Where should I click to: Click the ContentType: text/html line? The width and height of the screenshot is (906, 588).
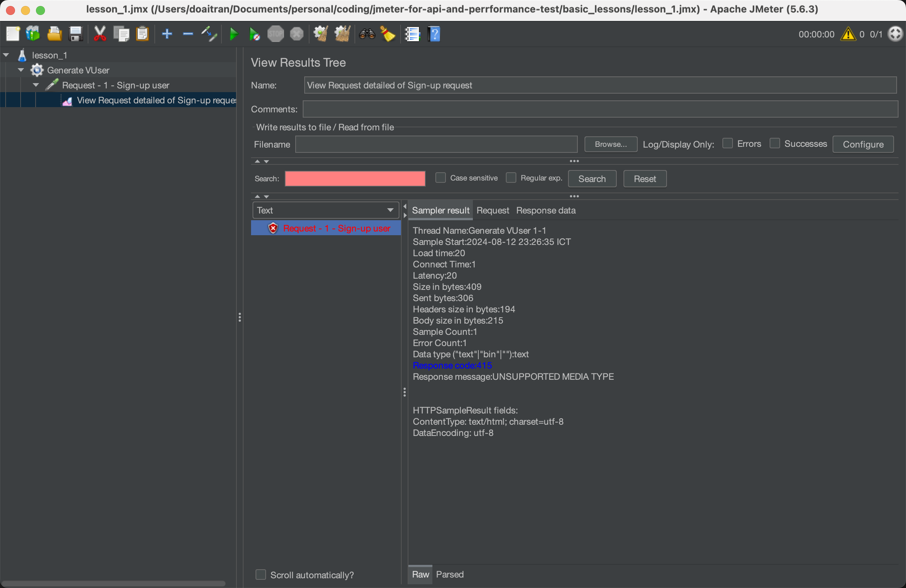point(488,421)
